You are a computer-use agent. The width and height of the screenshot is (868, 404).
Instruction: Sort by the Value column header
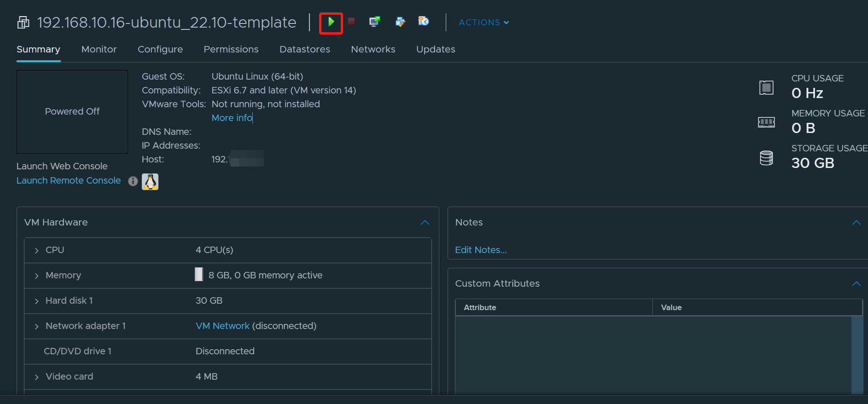pyautogui.click(x=757, y=307)
